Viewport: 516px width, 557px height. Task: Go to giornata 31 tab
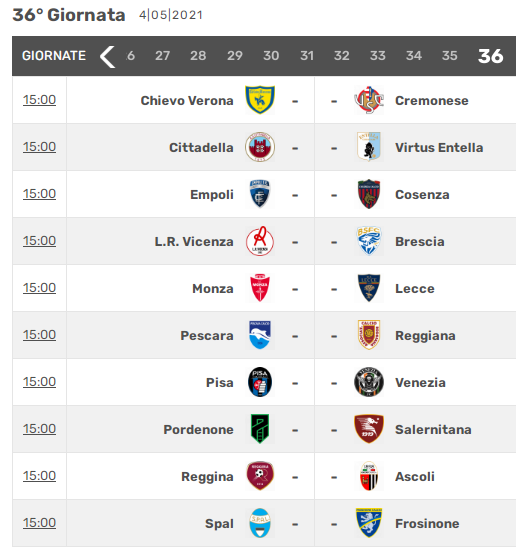[x=307, y=56]
